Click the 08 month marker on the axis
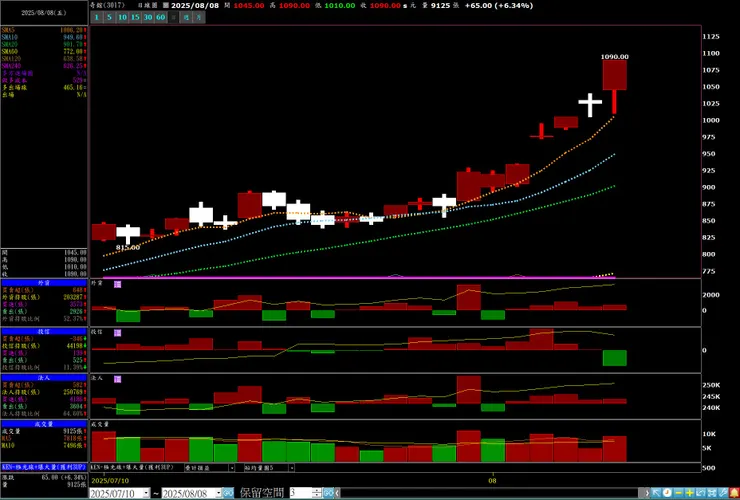The image size is (740, 500). pyautogui.click(x=493, y=481)
